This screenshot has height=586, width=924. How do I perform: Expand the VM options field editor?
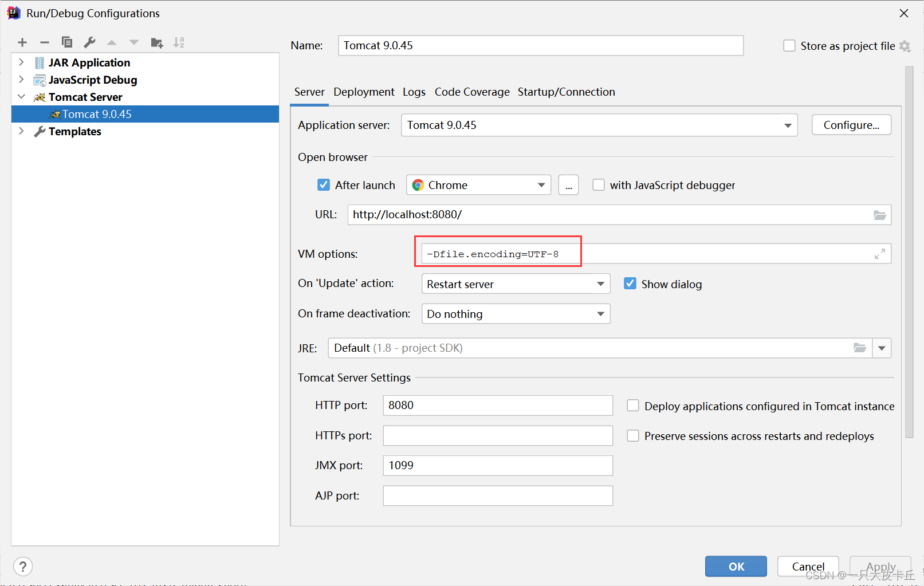[880, 254]
